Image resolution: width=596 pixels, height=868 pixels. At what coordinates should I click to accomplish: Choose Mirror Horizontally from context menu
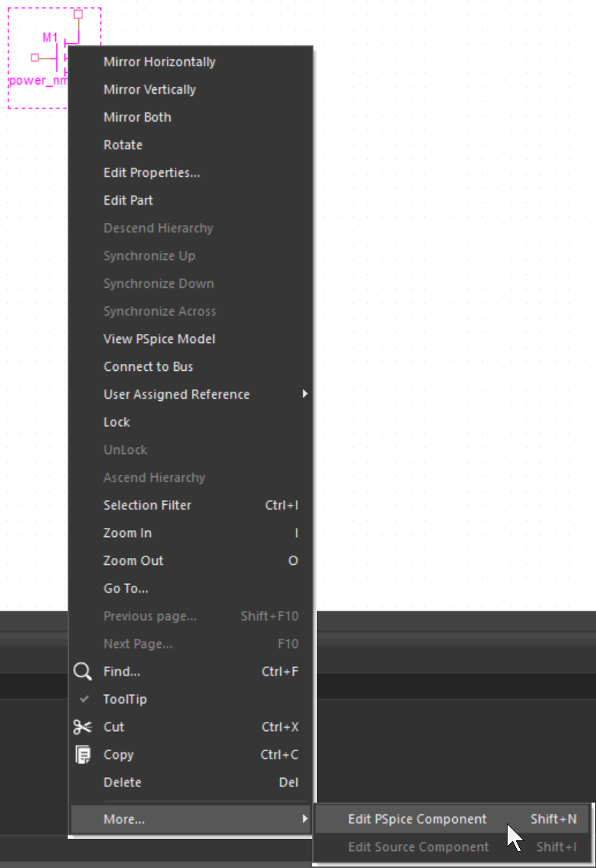[159, 62]
